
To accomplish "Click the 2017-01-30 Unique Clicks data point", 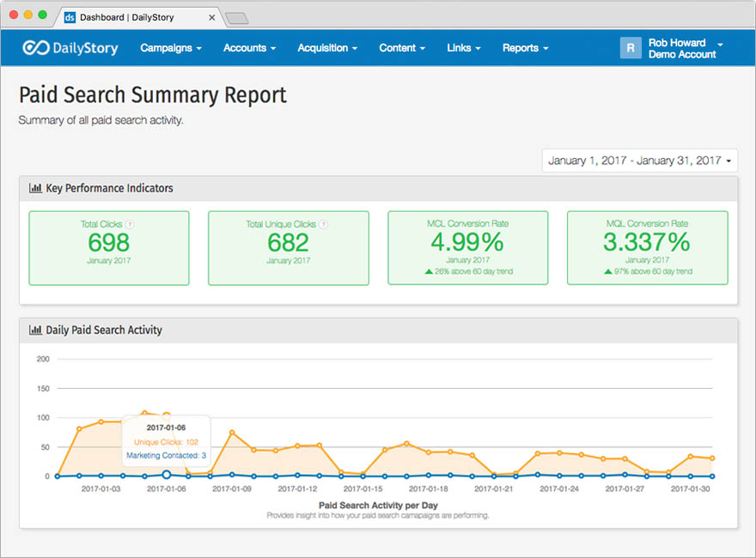I will pos(691,456).
